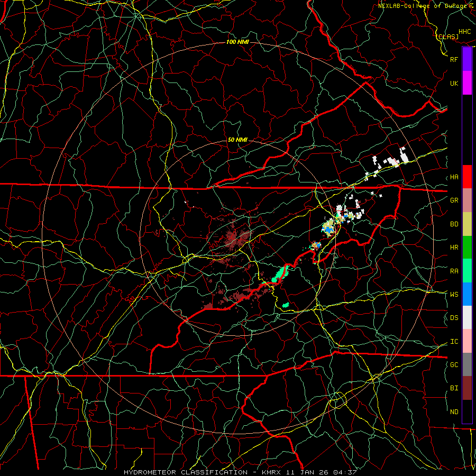
Task: Click the IC legend label
Action: point(454,342)
